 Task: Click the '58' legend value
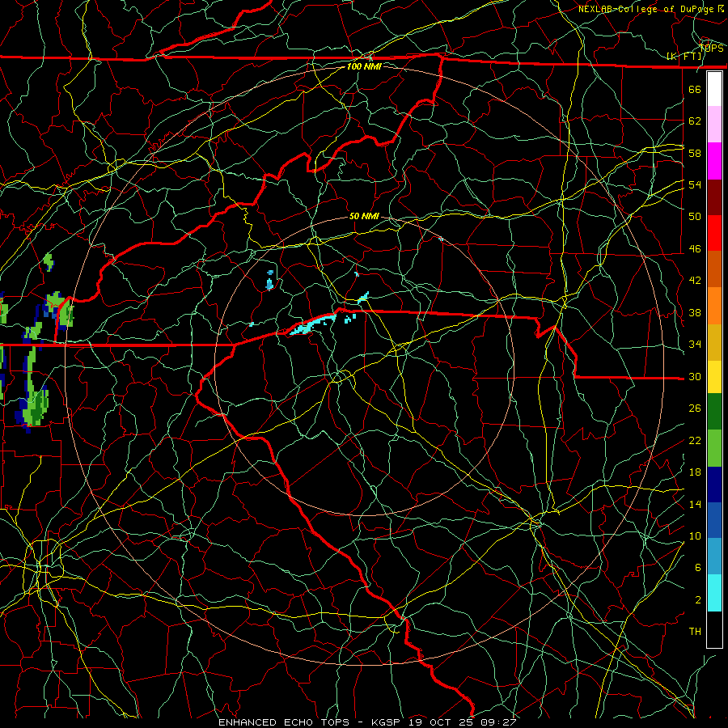(695, 153)
